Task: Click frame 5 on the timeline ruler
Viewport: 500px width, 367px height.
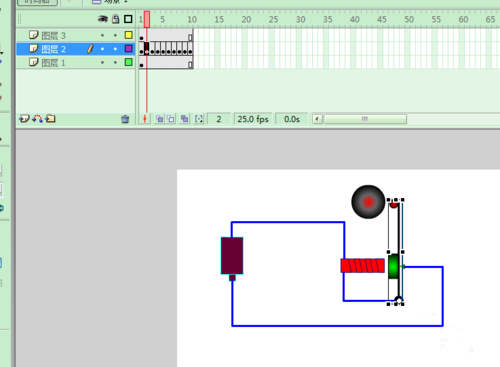Action: [162, 20]
